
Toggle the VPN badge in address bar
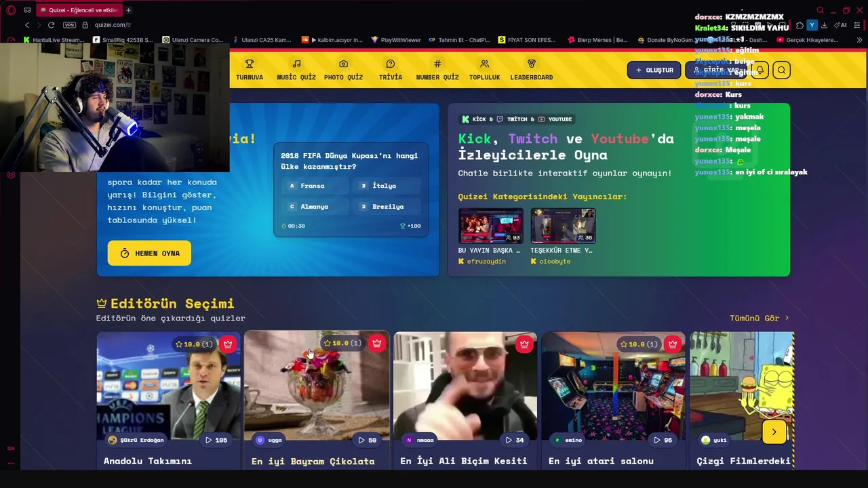tap(69, 25)
